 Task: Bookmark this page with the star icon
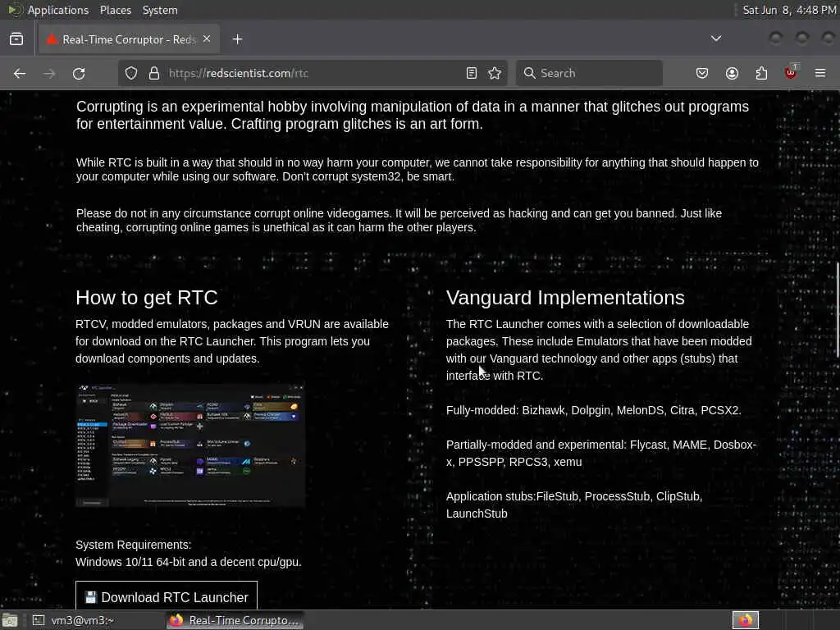tap(495, 73)
